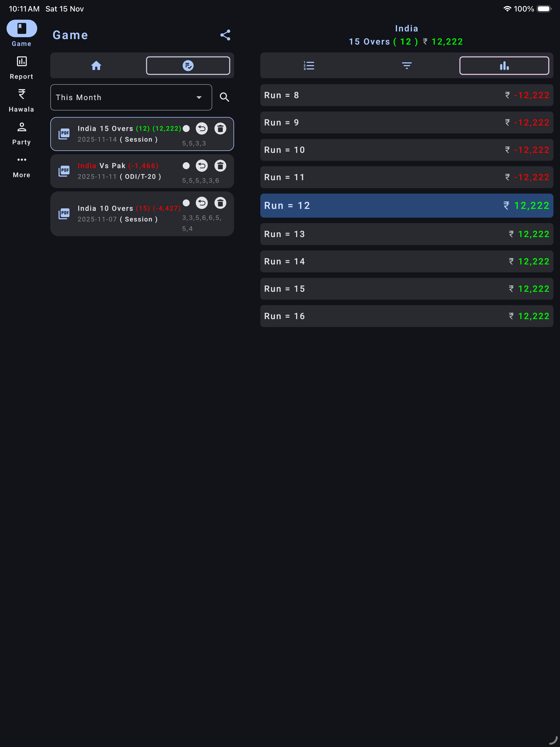Open the Game section in sidebar
560x747 pixels.
point(22,33)
